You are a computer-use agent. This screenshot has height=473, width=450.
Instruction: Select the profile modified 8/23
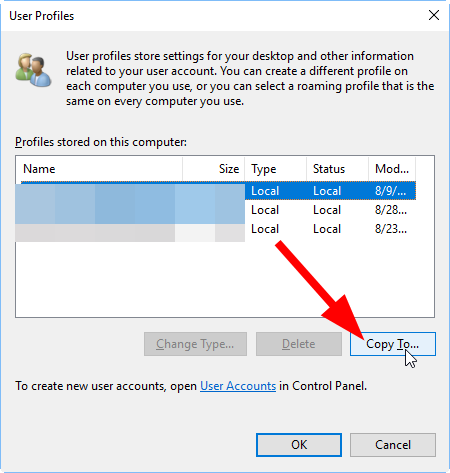[216, 229]
